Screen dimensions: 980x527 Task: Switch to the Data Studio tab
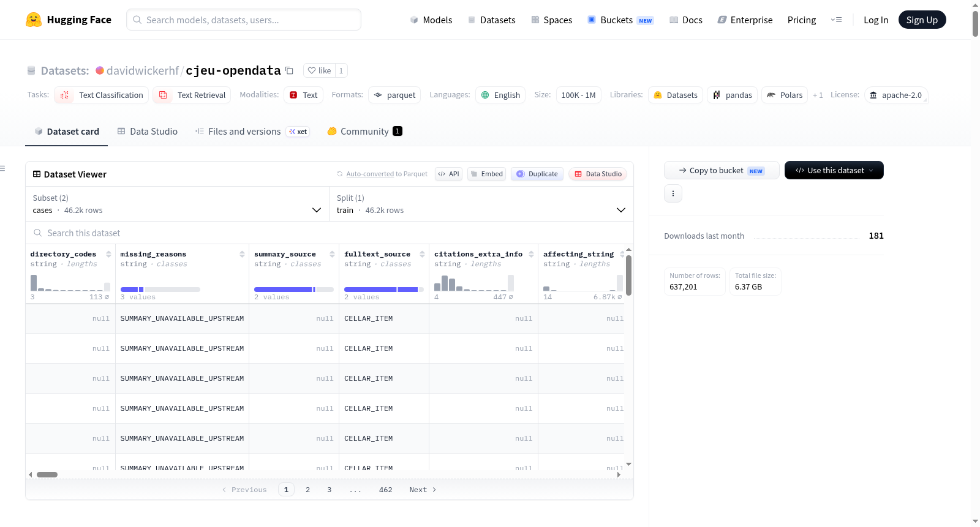148,131
